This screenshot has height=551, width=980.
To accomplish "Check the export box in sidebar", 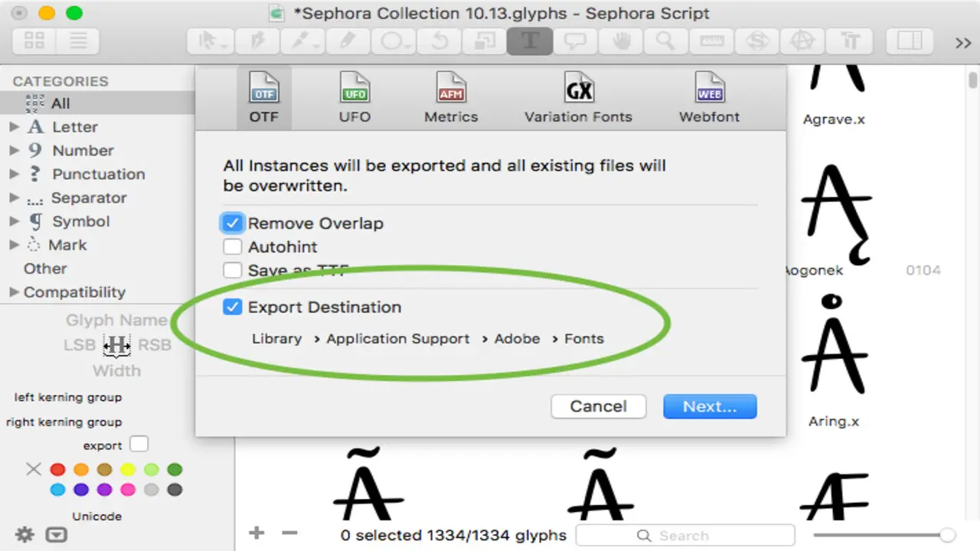I will 139,444.
